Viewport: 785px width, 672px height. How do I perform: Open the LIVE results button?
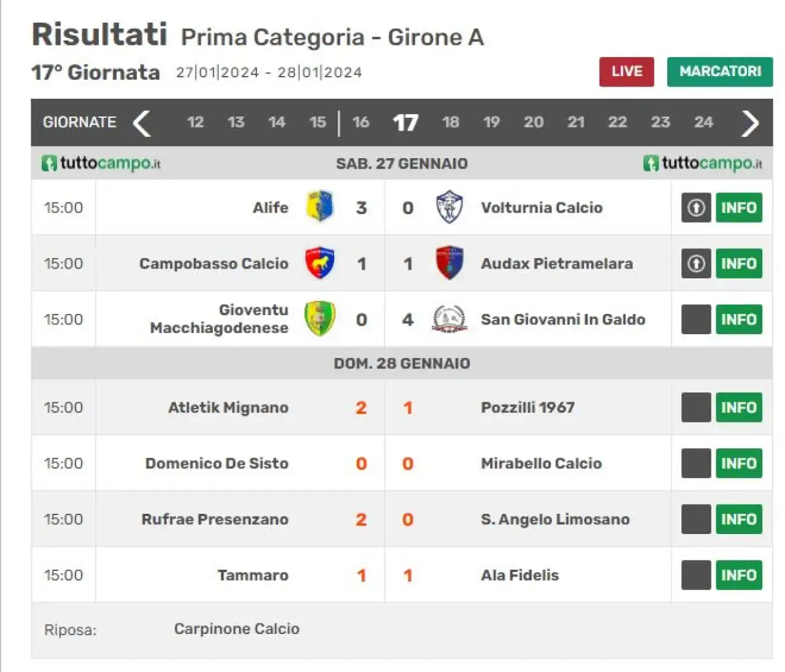tap(627, 72)
